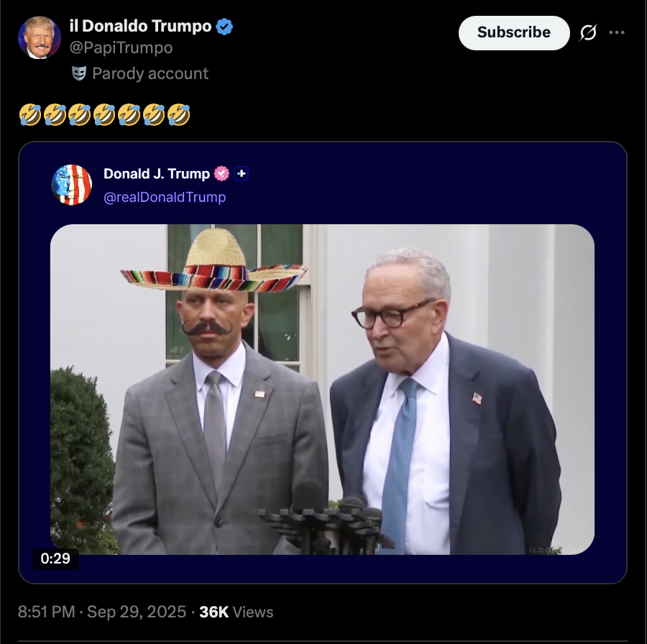The height and width of the screenshot is (644, 647).
Task: Click the 36K Views count
Action: (237, 612)
